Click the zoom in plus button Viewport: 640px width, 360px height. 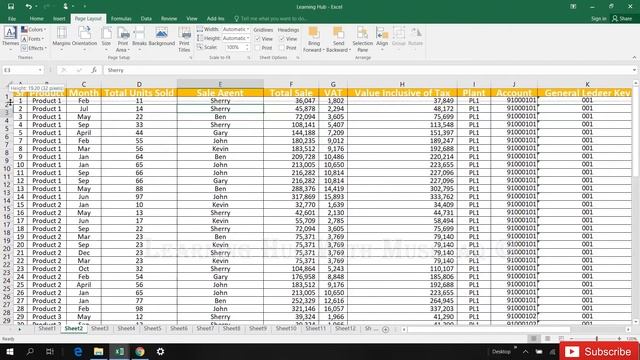[x=619, y=339]
